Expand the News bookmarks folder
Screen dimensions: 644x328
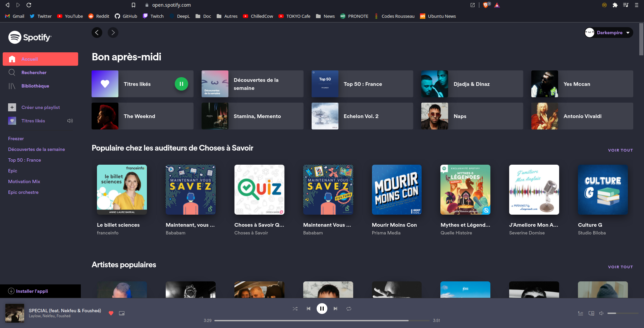(325, 16)
